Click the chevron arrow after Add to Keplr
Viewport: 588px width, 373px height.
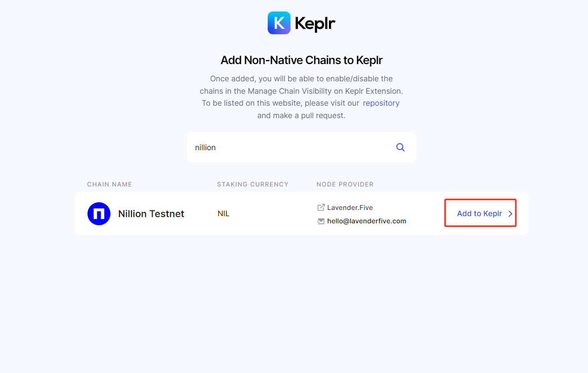pyautogui.click(x=511, y=214)
